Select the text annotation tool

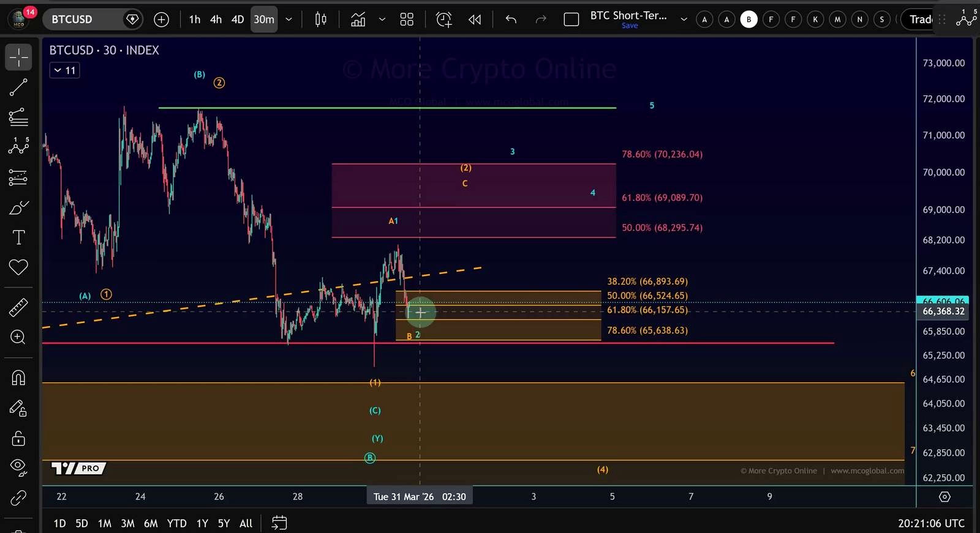tap(18, 237)
